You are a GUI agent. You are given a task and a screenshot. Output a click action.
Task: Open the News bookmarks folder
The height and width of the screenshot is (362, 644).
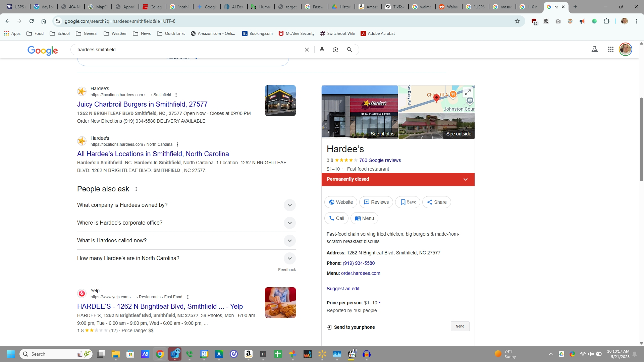click(x=142, y=34)
